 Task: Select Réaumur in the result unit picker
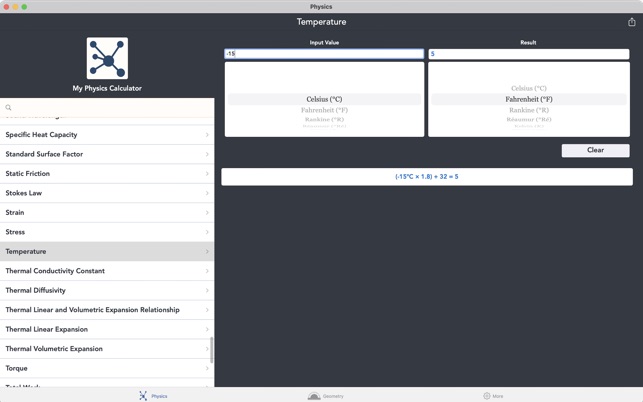point(529,119)
